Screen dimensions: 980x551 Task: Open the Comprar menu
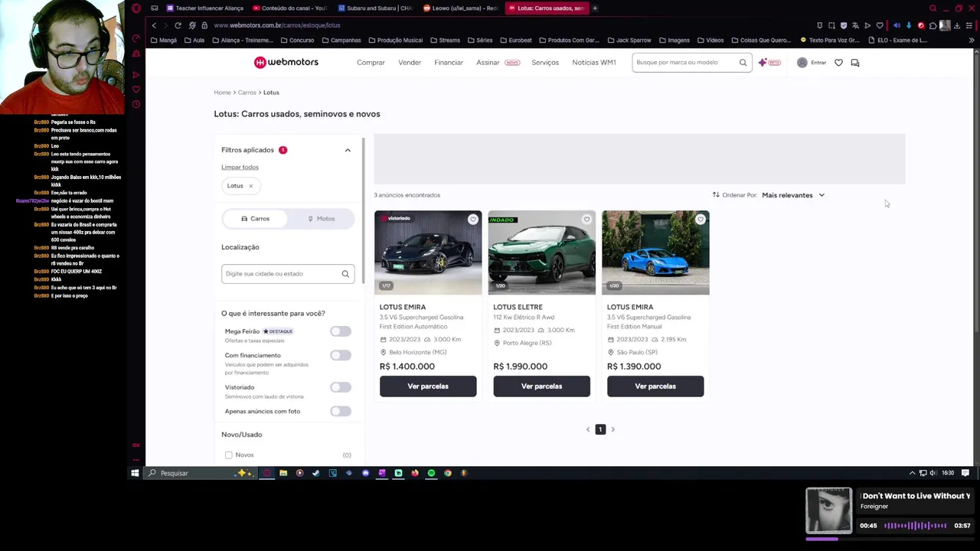click(371, 63)
